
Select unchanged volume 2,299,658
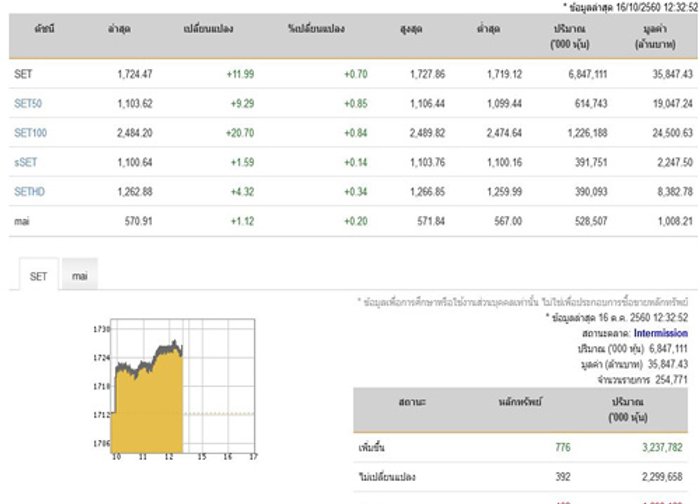coord(662,477)
